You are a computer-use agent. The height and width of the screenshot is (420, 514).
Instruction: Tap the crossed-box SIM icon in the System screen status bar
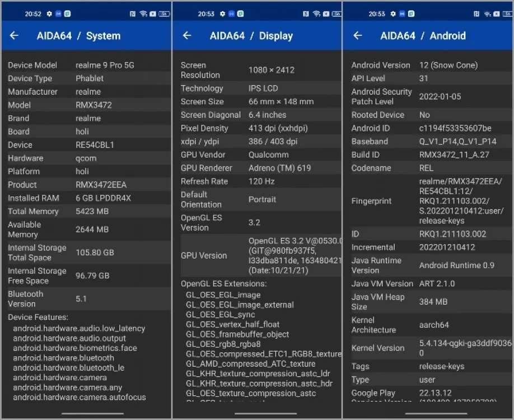click(x=153, y=14)
